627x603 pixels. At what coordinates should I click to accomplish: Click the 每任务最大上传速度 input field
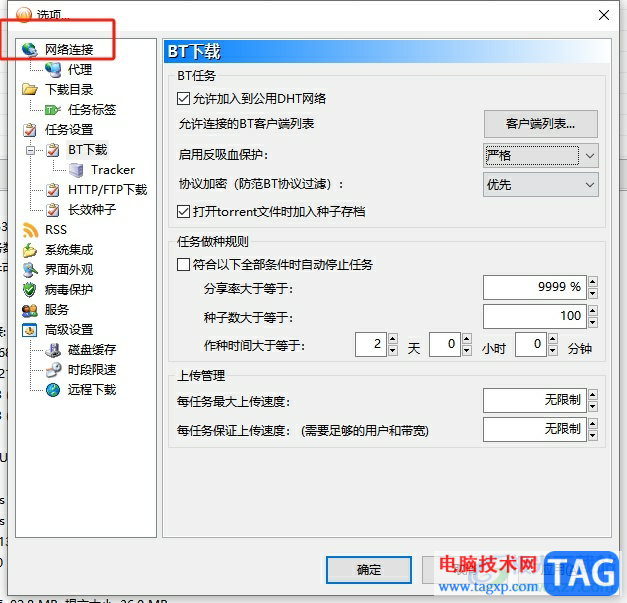(535, 400)
